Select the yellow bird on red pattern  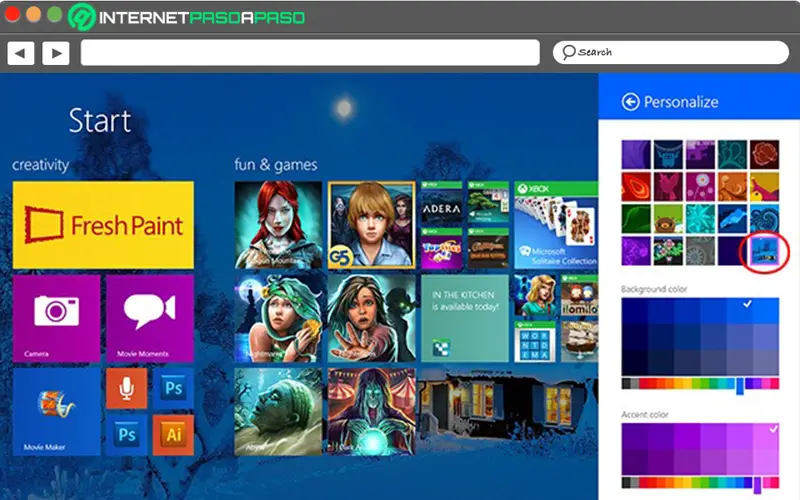(765, 187)
